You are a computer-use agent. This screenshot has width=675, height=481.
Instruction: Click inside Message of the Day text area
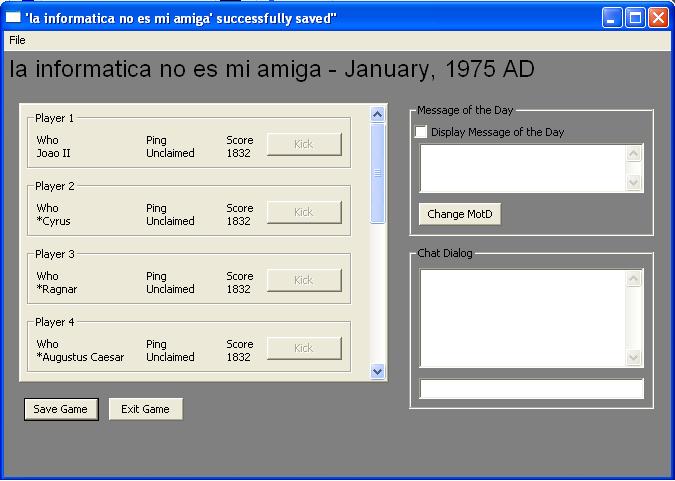[522, 168]
